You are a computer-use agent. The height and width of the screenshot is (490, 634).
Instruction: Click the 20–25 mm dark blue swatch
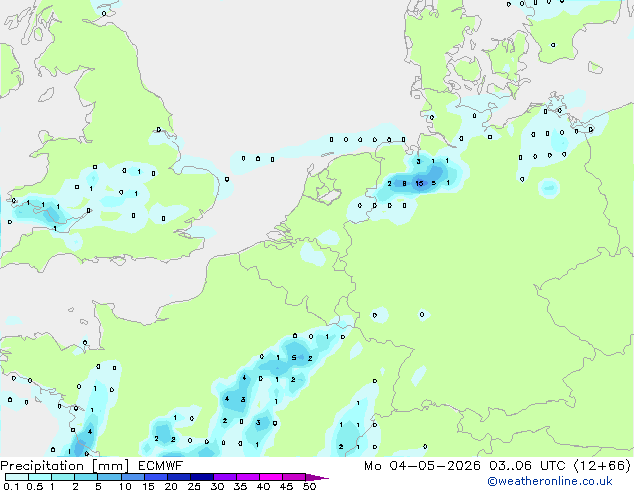tap(178, 477)
